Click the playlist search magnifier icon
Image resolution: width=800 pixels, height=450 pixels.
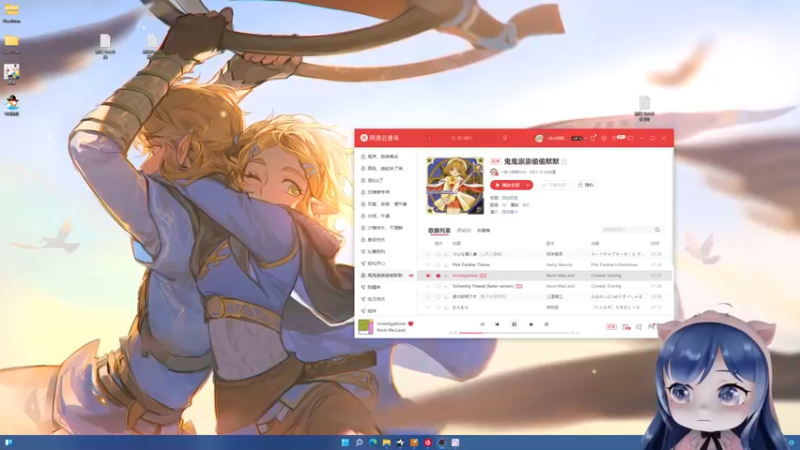[x=657, y=230]
